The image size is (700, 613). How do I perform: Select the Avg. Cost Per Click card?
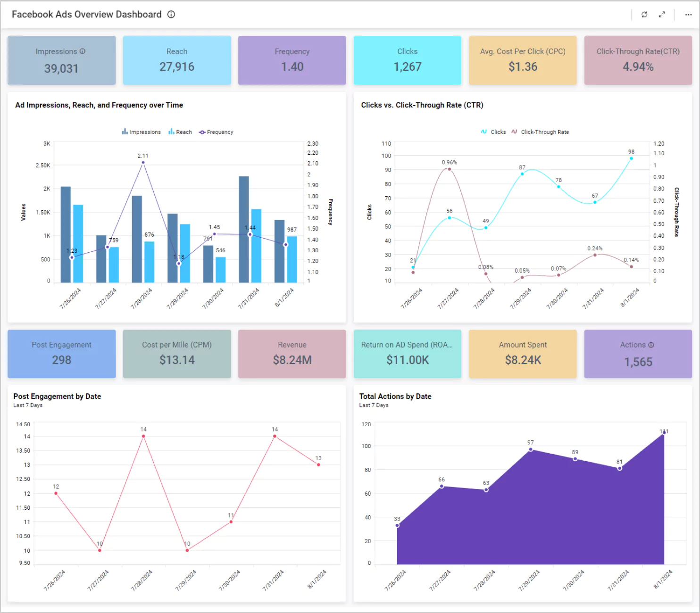523,60
